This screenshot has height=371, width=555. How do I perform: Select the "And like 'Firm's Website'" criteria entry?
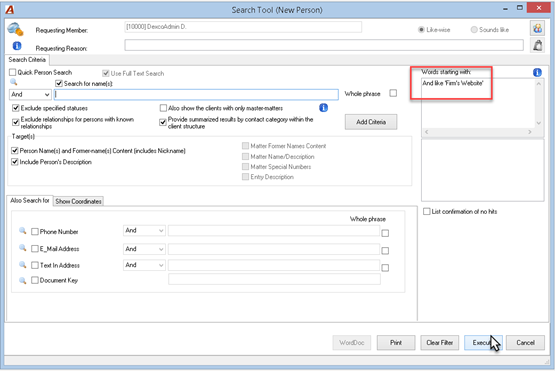(x=453, y=83)
